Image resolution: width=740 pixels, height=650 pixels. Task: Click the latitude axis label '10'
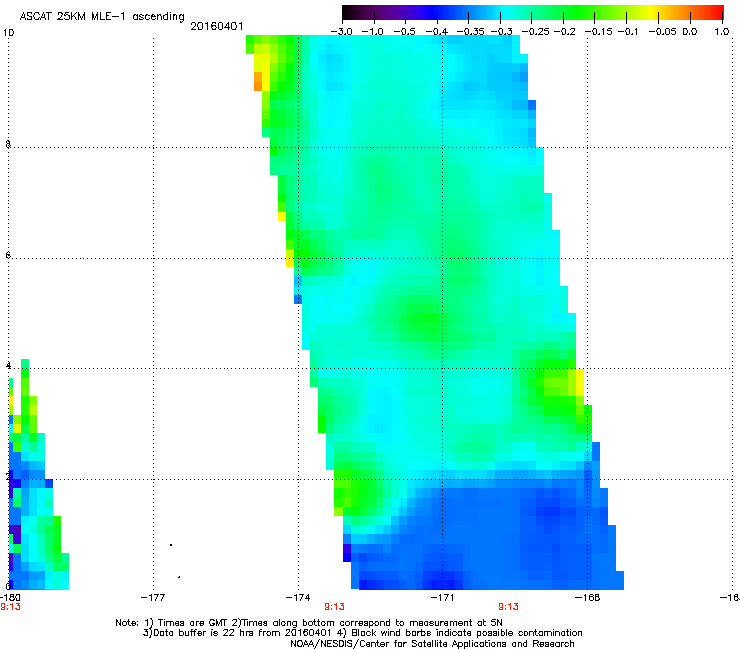click(x=8, y=33)
